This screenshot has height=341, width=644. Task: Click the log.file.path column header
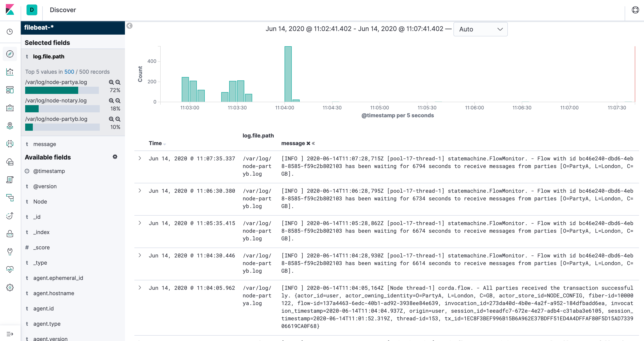click(258, 136)
